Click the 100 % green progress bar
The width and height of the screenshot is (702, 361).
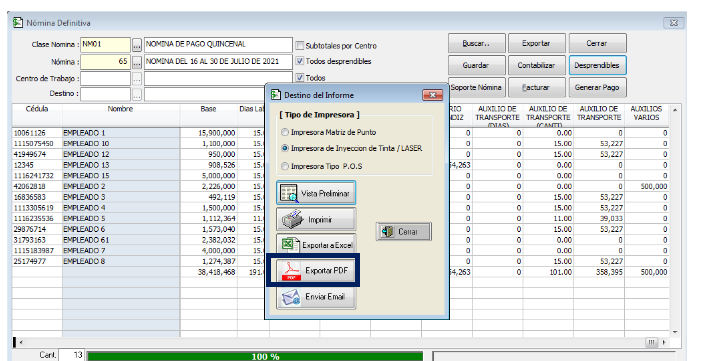255,357
